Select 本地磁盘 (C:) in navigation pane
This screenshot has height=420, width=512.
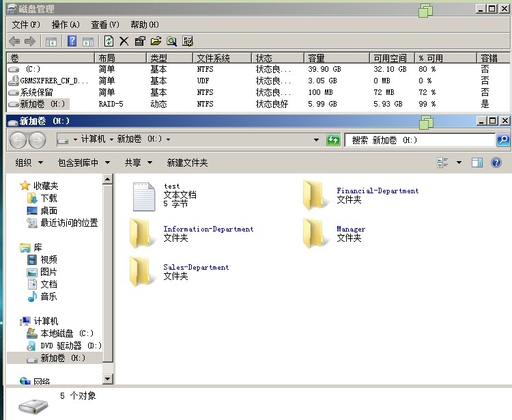pyautogui.click(x=60, y=333)
